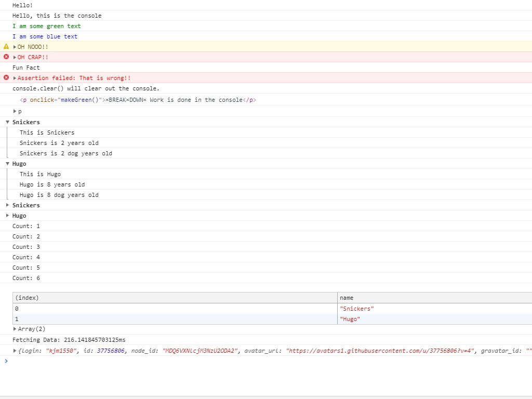Expand the p element node
This screenshot has width=532, height=399.
coord(15,111)
